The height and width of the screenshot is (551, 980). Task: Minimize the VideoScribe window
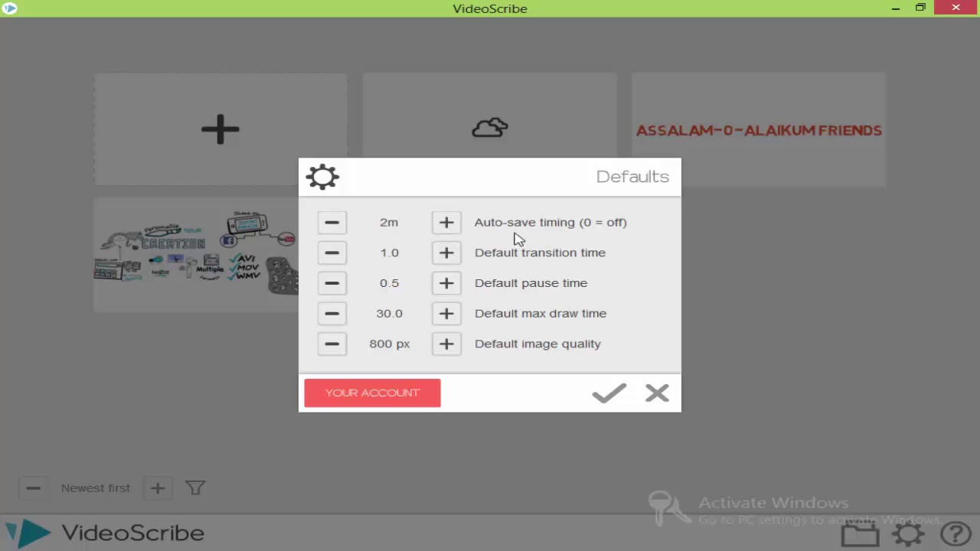(896, 8)
